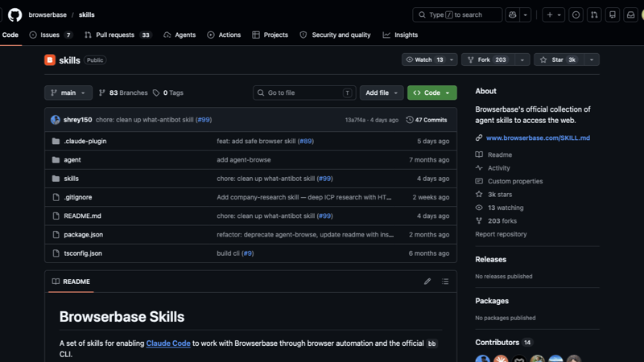The width and height of the screenshot is (644, 362).
Task: Open the Agents tab
Action: coord(180,35)
